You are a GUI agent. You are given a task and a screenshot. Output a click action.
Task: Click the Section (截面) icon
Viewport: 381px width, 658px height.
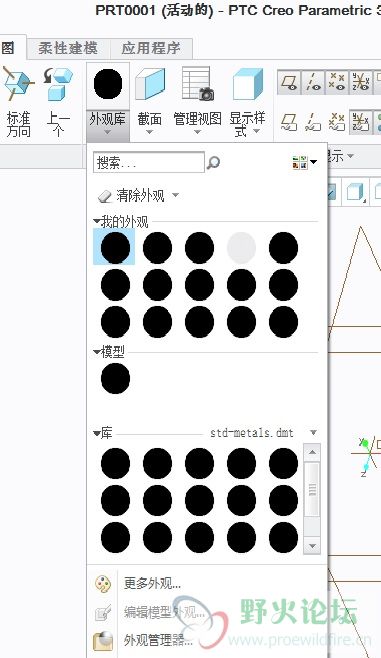click(149, 84)
